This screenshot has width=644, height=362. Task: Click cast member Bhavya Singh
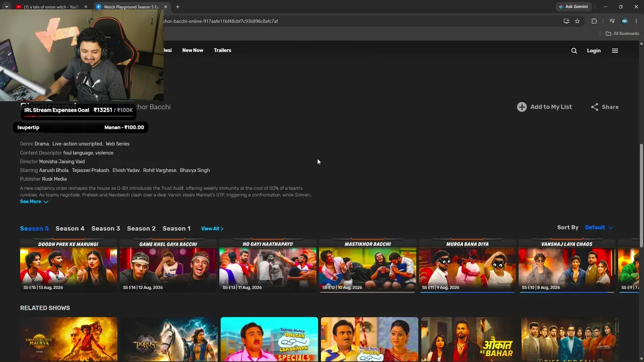click(x=195, y=170)
